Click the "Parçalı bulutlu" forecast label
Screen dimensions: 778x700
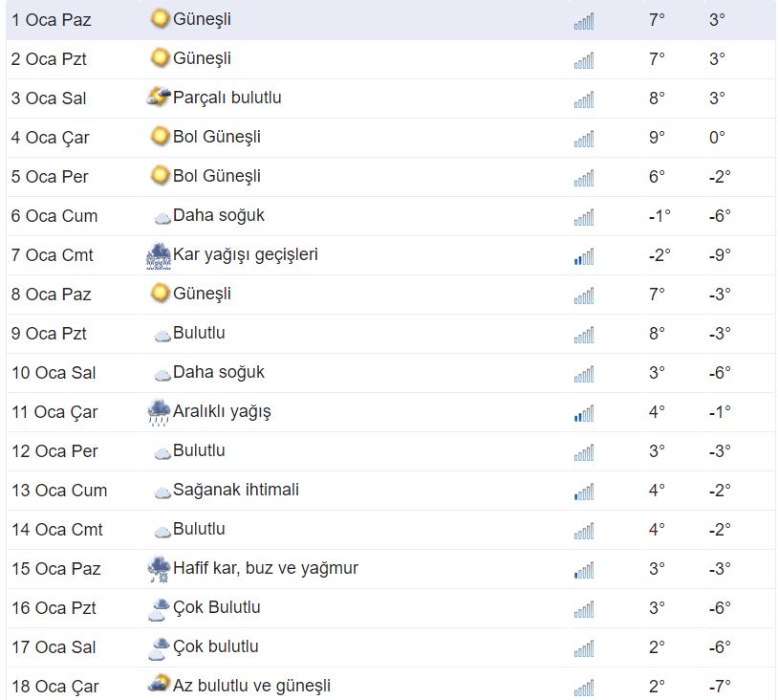pos(227,98)
